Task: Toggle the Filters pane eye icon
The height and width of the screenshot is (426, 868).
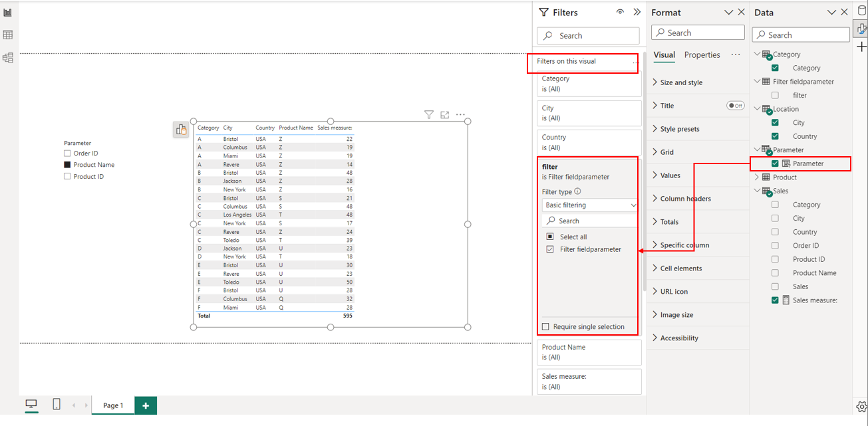Action: click(x=620, y=12)
